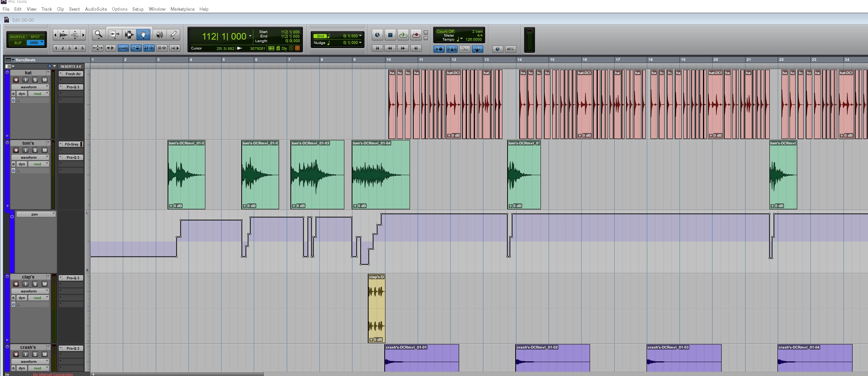868x376 pixels.
Task: Click the MIDI zoom button
Action: pos(75,35)
